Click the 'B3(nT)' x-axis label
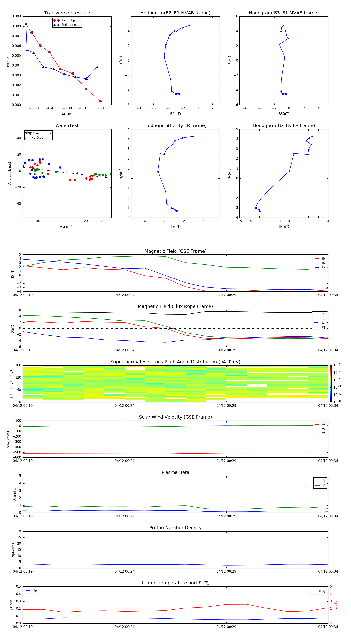The image size is (351, 644). tap(284, 114)
